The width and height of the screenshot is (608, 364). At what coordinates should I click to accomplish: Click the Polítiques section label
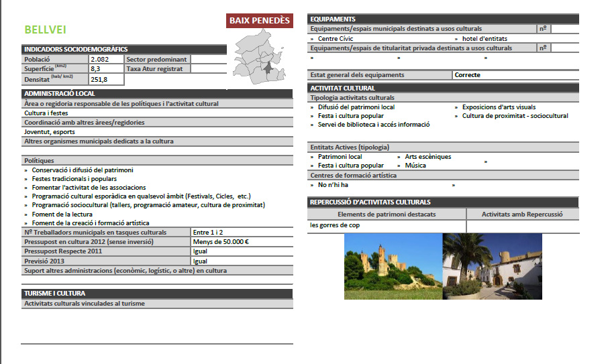tap(39, 161)
